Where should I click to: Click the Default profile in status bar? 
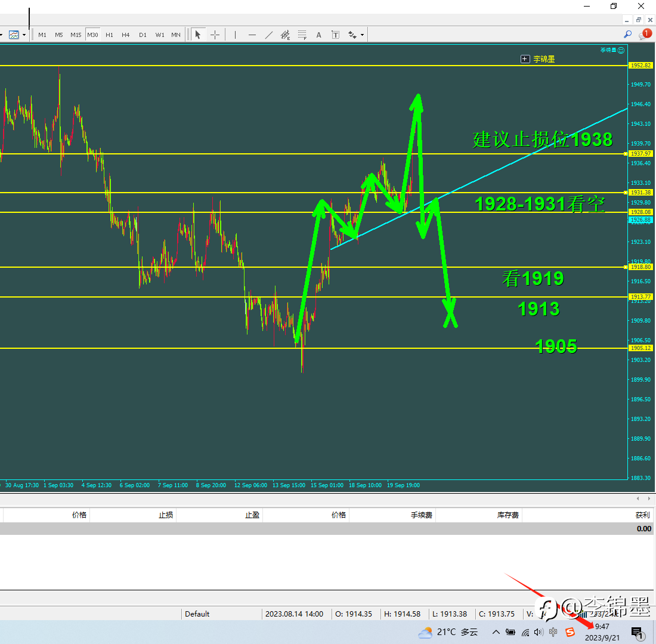point(197,614)
